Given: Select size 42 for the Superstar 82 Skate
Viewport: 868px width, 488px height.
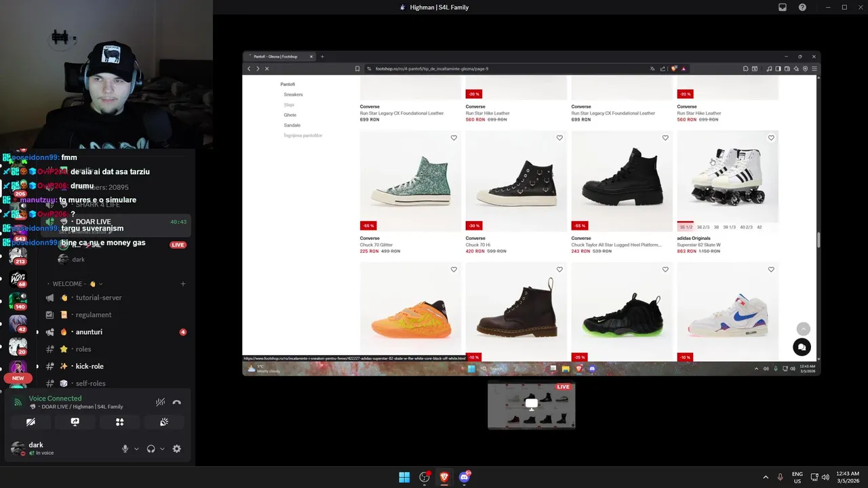Looking at the screenshot, I should (x=759, y=227).
